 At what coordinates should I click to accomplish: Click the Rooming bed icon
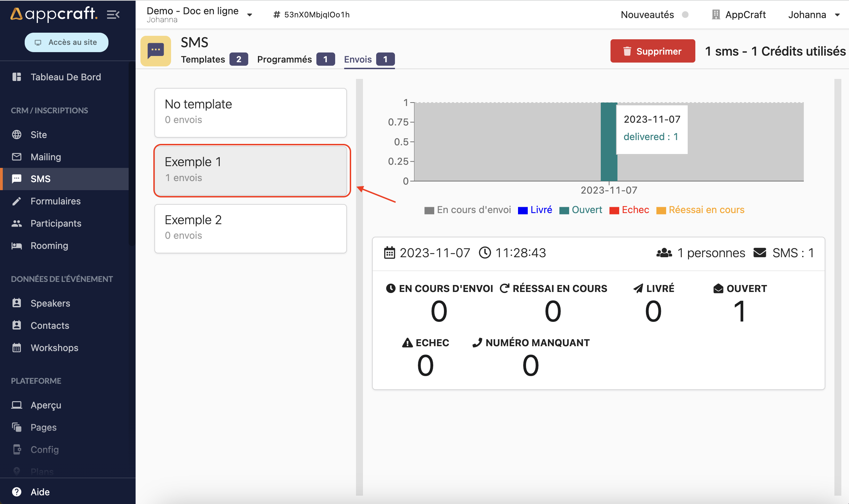tap(17, 245)
